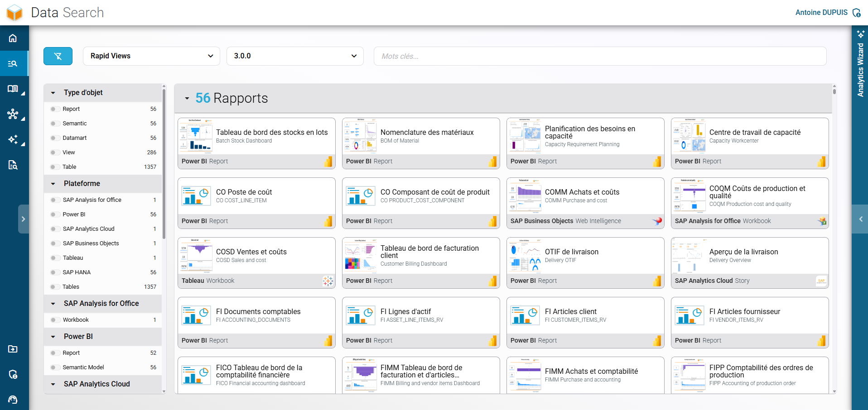
Task: Click the Power BI icon on OTIF de livraison card
Action: point(657,281)
